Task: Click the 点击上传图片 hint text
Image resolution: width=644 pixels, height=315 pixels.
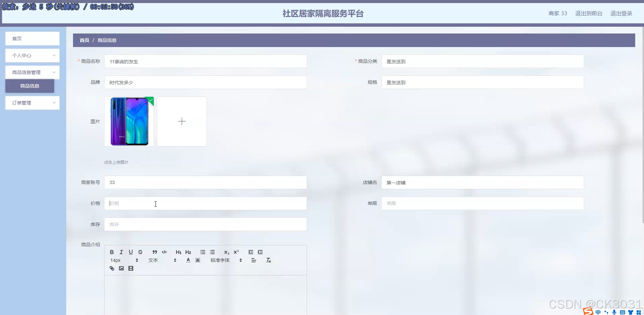Action: pos(116,162)
